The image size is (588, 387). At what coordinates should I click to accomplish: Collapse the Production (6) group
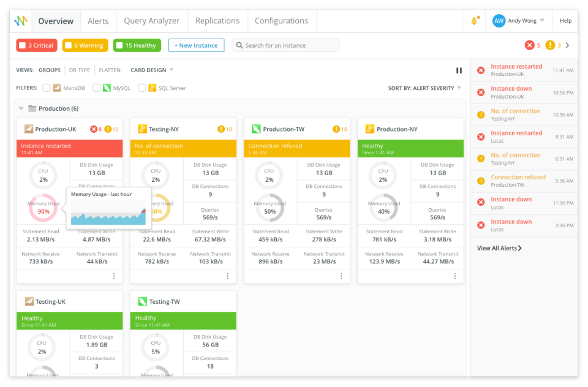click(x=22, y=108)
